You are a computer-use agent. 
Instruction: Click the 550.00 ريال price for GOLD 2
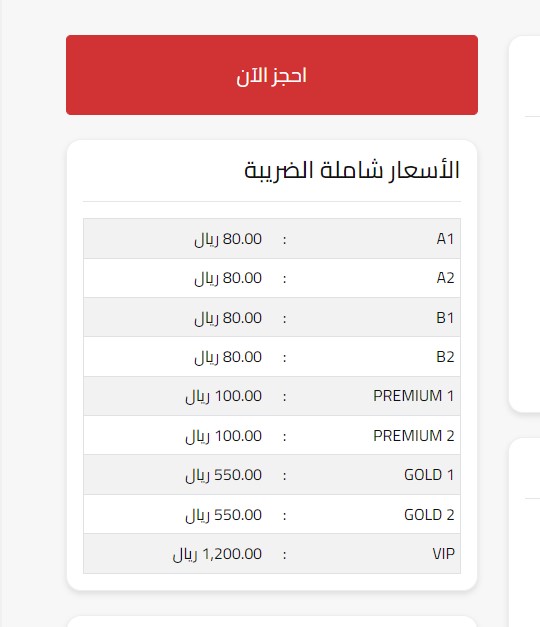[x=224, y=515]
